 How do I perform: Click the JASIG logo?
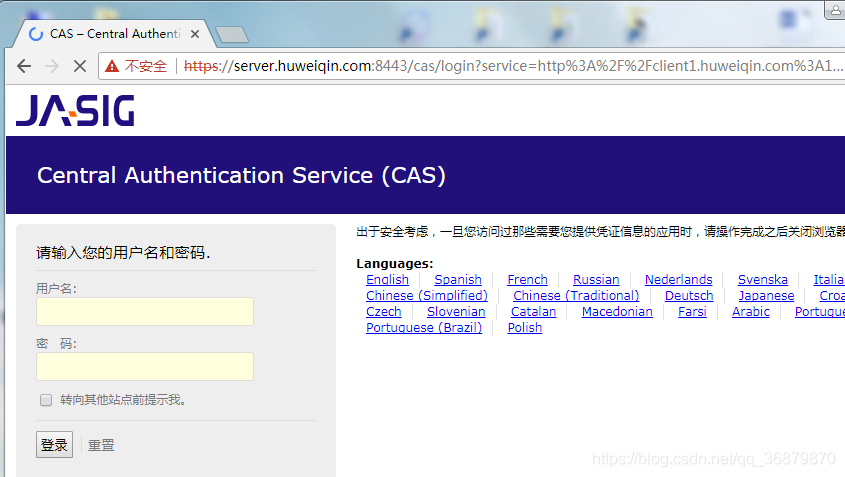pyautogui.click(x=75, y=111)
